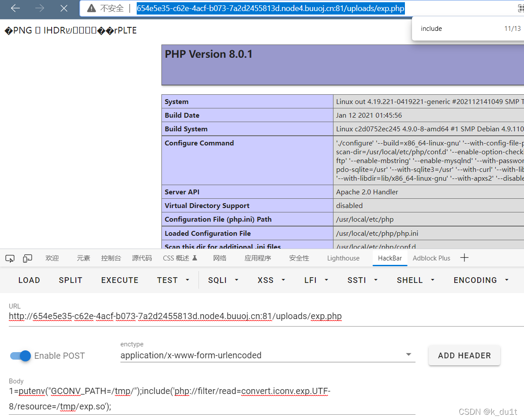Go back with the browser back arrow
This screenshot has height=420, width=524.
click(15, 8)
